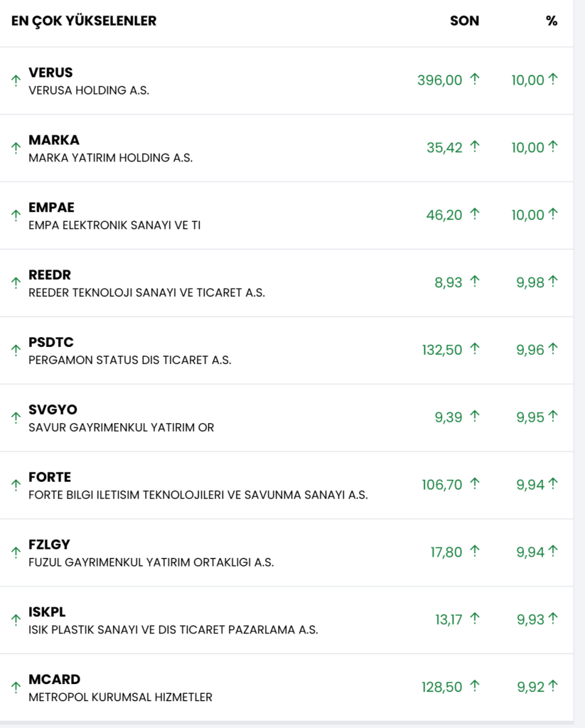Click the up arrow left of SVGYO
The width and height of the screenshot is (585, 728).
16,417
